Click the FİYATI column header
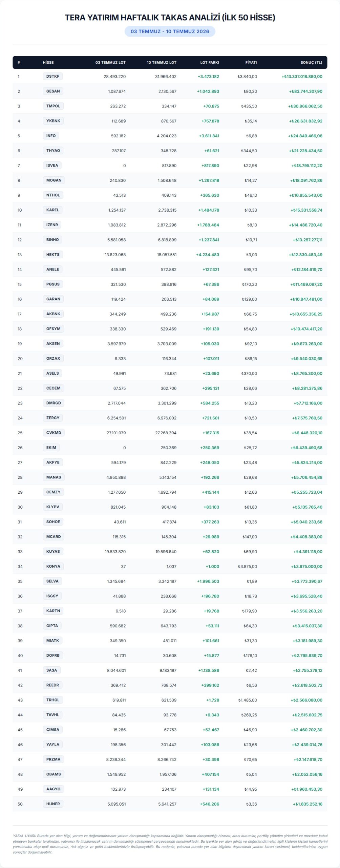The height and width of the screenshot is (868, 340). point(251,62)
